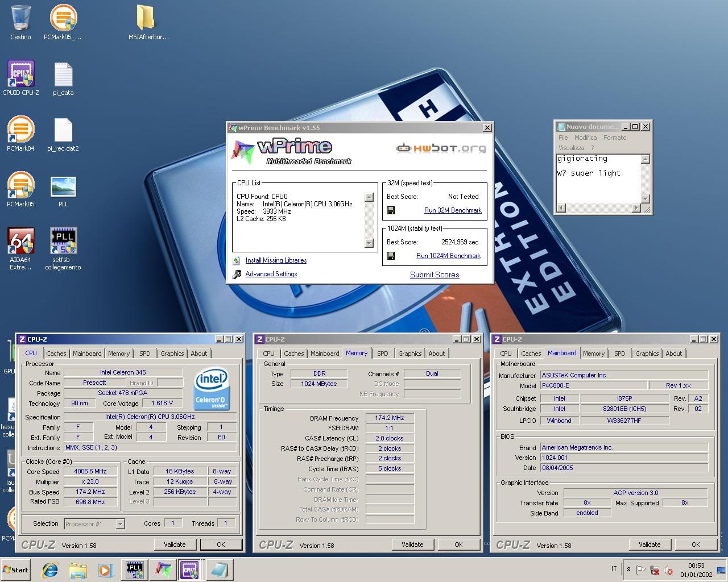Click the IT language indicator in taskbar
This screenshot has height=582, width=728.
point(614,569)
